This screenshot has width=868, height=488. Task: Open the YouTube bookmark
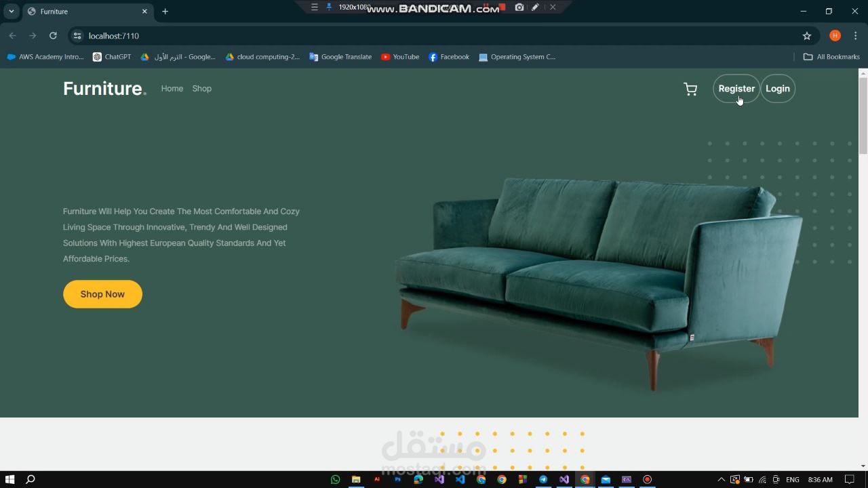400,57
